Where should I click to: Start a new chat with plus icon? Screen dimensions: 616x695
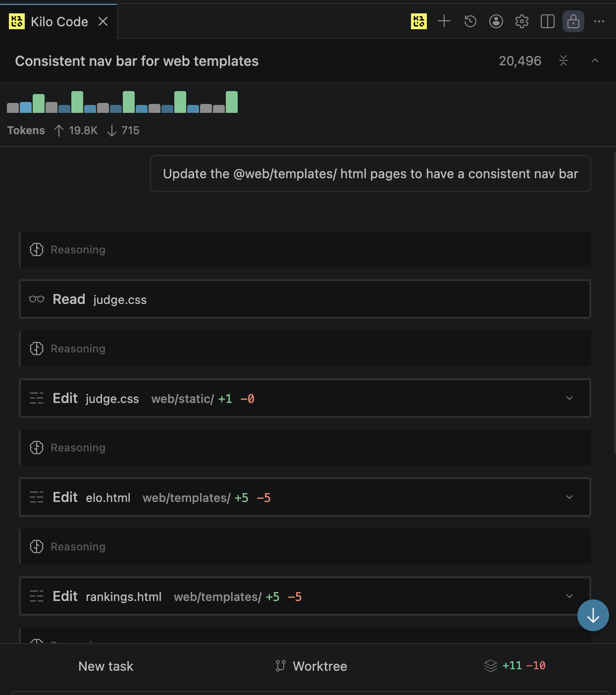[444, 21]
